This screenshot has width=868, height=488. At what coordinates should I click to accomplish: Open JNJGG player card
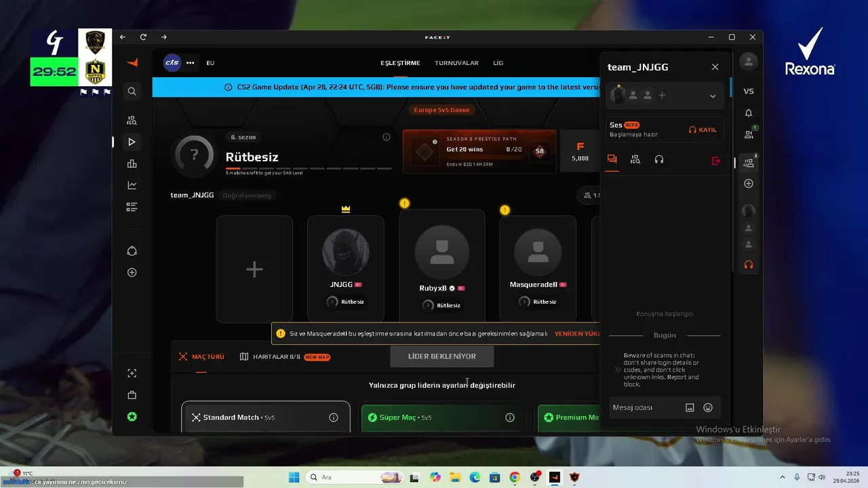346,269
